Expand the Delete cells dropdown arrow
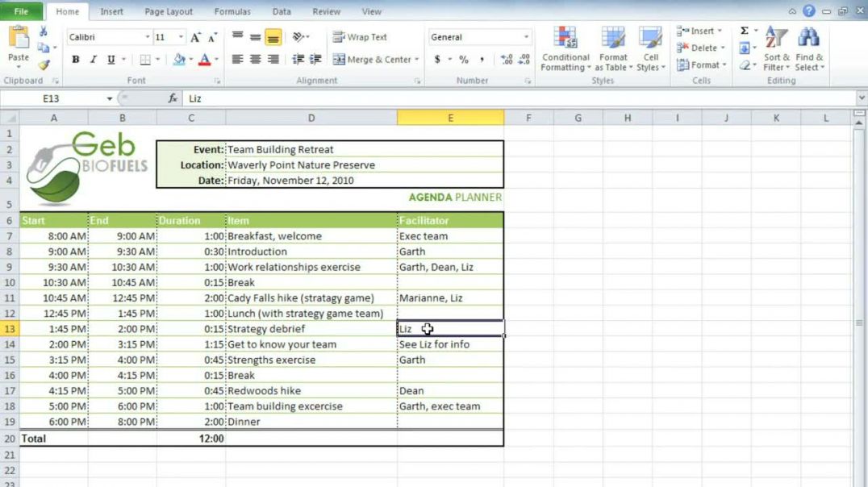This screenshot has width=868, height=487. 723,48
